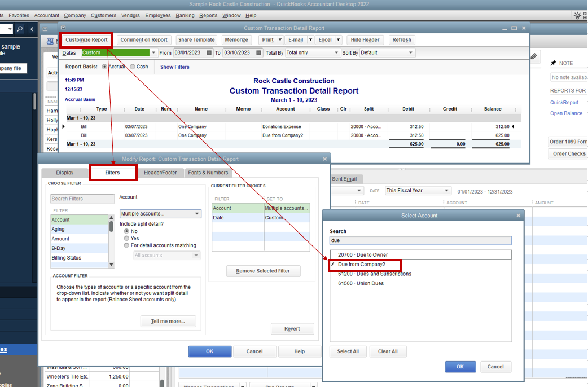Click the Search Filters input field
Screen dimensions: 588x387
(82, 199)
